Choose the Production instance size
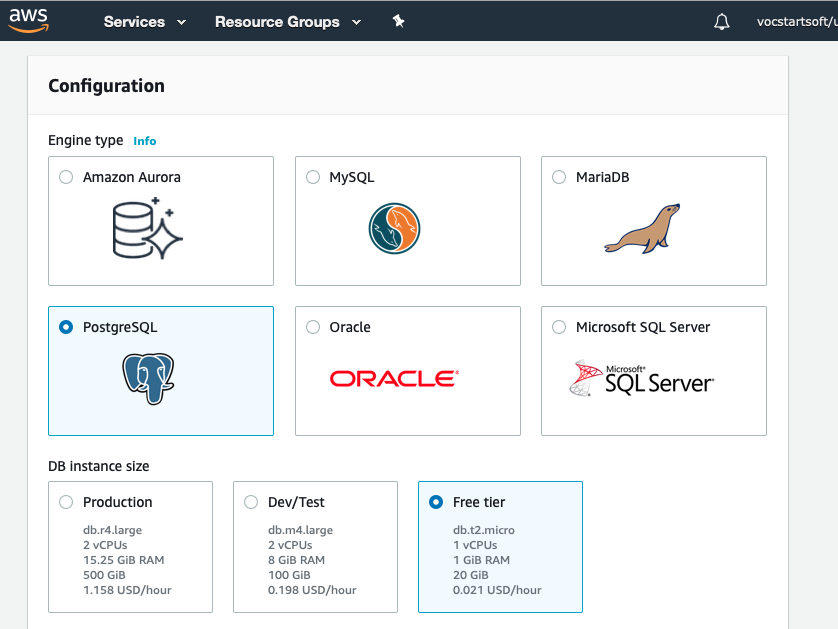Screen dimensions: 838x629 [66, 502]
